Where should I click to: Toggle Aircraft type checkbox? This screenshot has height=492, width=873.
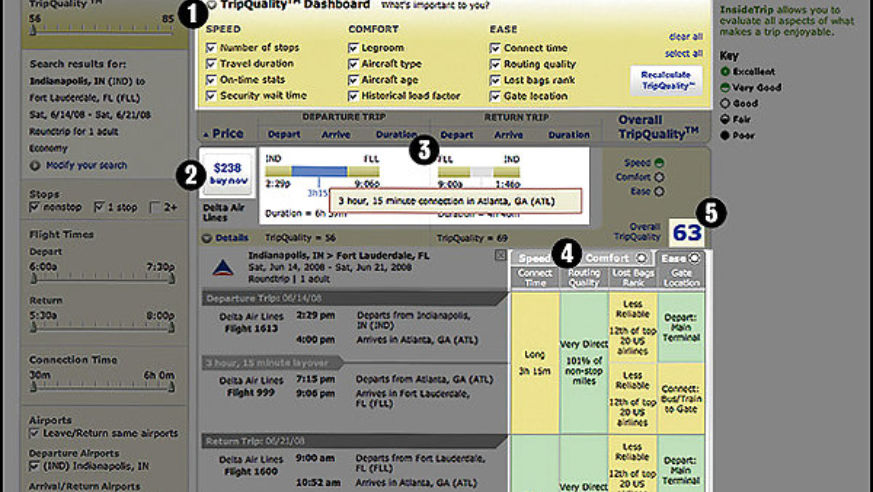tap(353, 64)
